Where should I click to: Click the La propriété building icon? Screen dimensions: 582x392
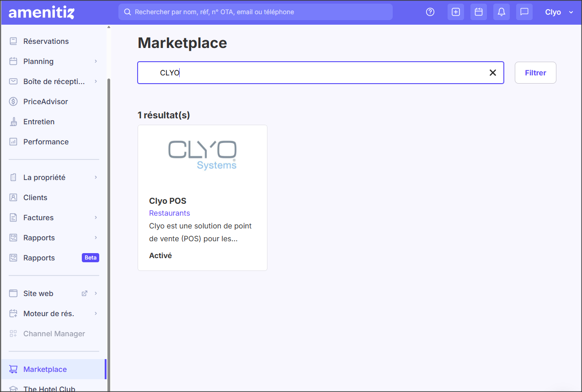(13, 177)
